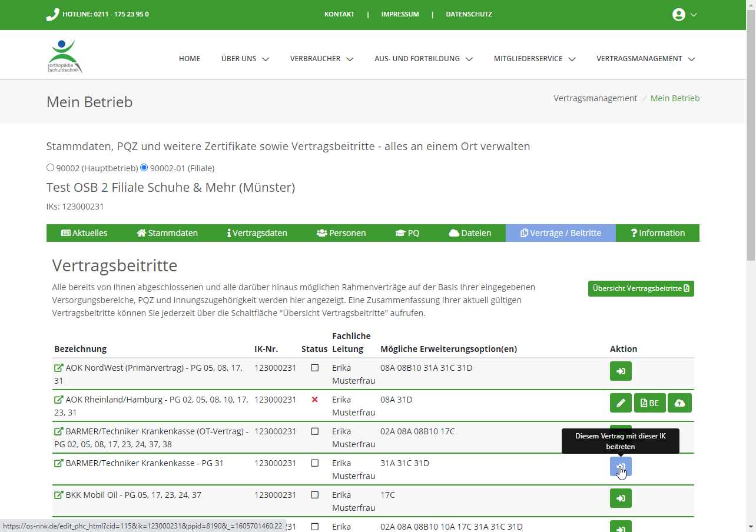This screenshot has height=532, width=756.
Task: Open the AOK NordWest contract via its link icon
Action: (x=59, y=368)
